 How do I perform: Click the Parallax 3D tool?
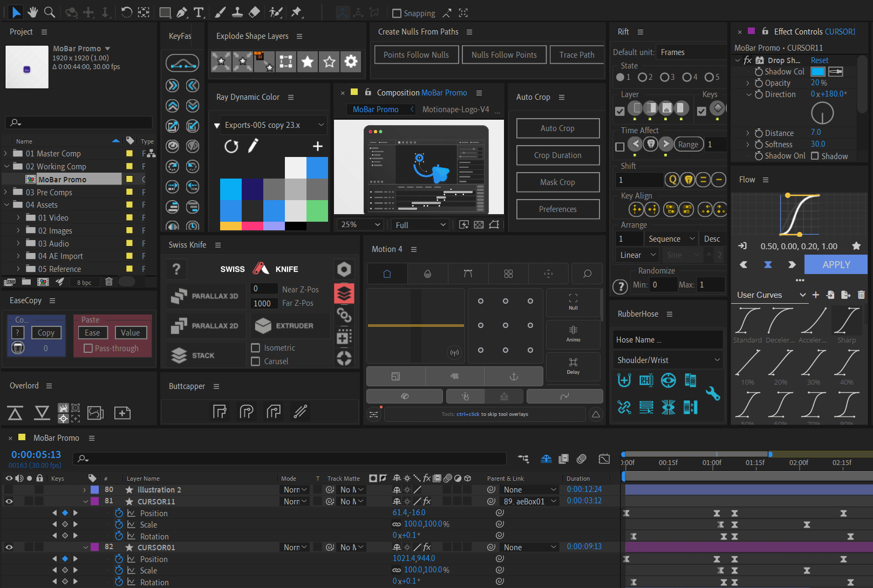(205, 296)
